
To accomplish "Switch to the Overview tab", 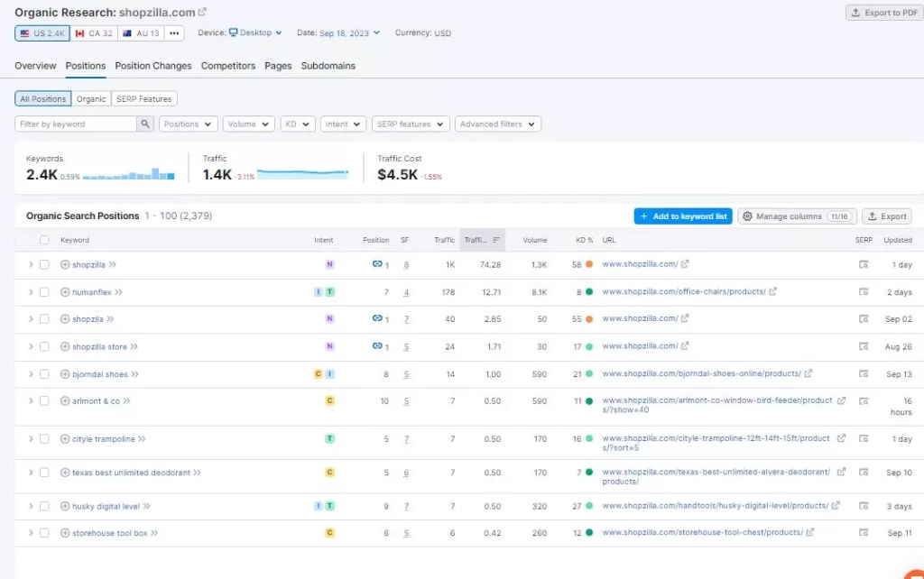I will tap(35, 66).
